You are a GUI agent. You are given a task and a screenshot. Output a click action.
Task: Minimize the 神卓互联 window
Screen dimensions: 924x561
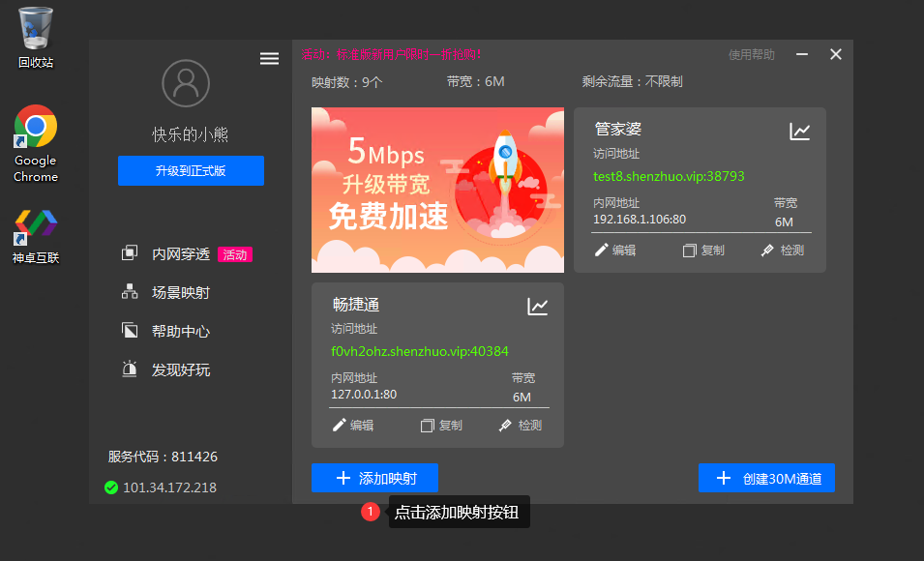point(802,54)
